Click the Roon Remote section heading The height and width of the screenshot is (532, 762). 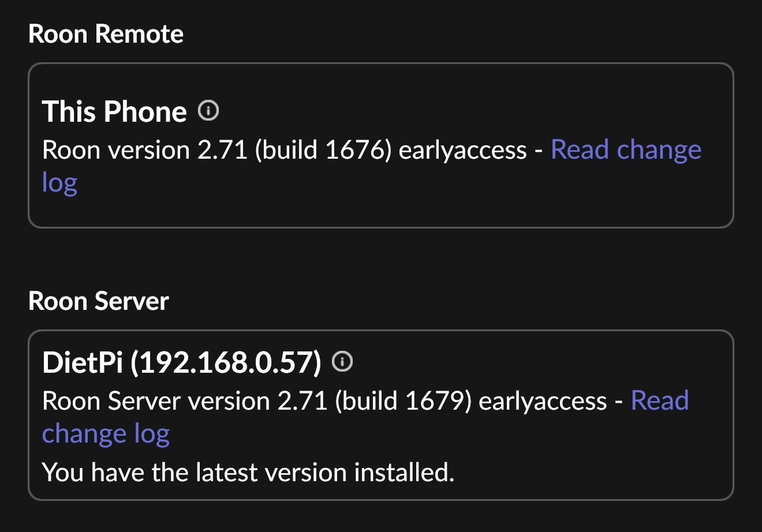tap(106, 34)
